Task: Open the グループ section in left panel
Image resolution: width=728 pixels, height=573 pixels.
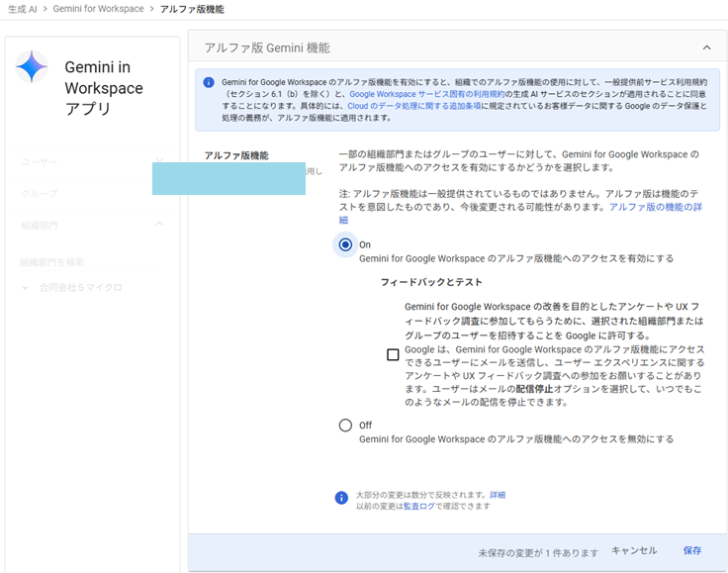Action: (x=40, y=193)
